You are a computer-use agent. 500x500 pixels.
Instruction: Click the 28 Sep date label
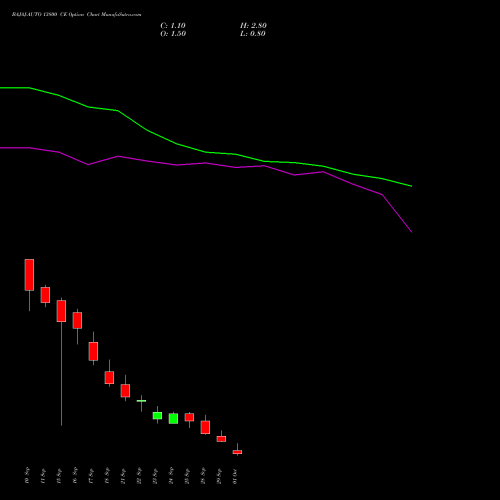203,475
